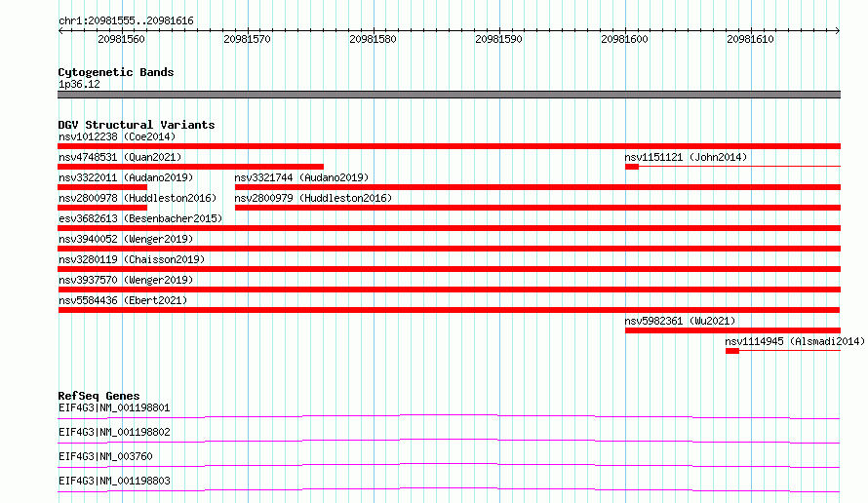This screenshot has width=868, height=503.
Task: Open variant nsv3940052 (Wenger2019) label
Action: [126, 239]
